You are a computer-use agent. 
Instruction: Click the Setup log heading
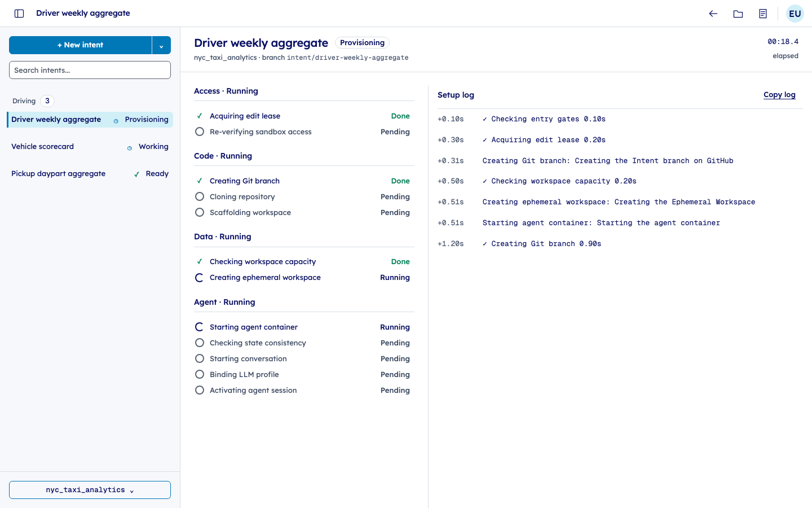456,95
